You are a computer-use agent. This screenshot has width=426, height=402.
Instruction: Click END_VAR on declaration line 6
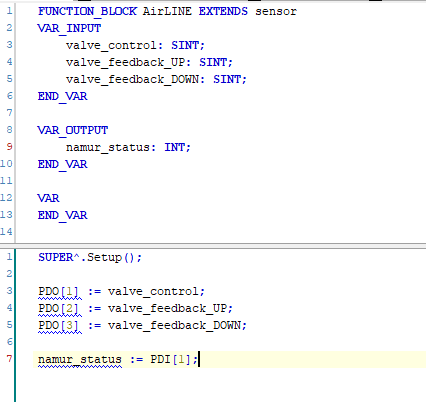tap(62, 96)
